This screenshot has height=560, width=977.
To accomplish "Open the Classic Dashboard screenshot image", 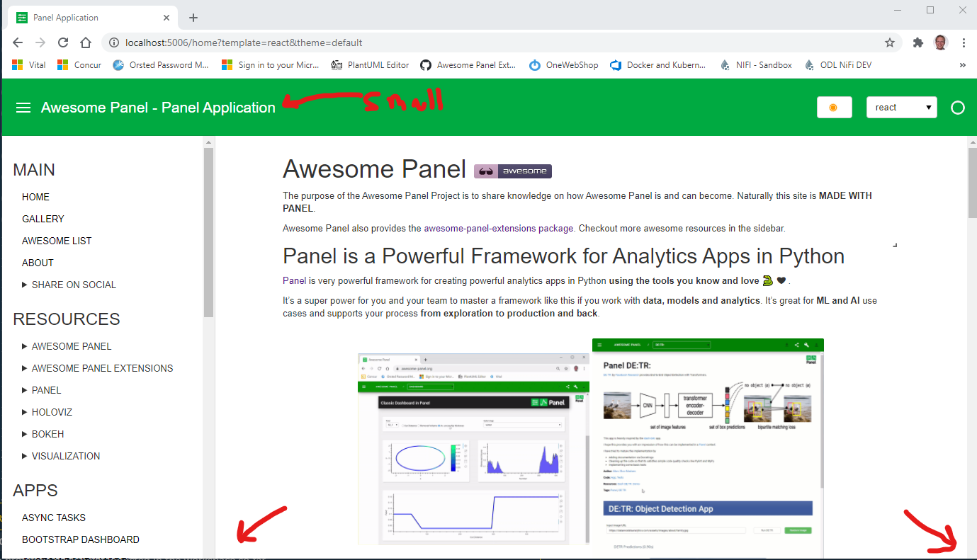I will click(x=473, y=447).
